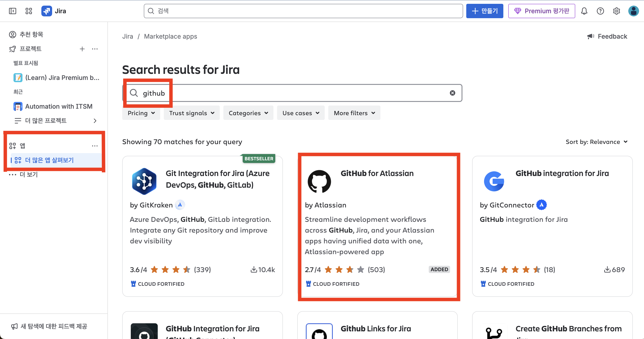Open the notifications bell
This screenshot has height=339, width=644.
pos(584,11)
